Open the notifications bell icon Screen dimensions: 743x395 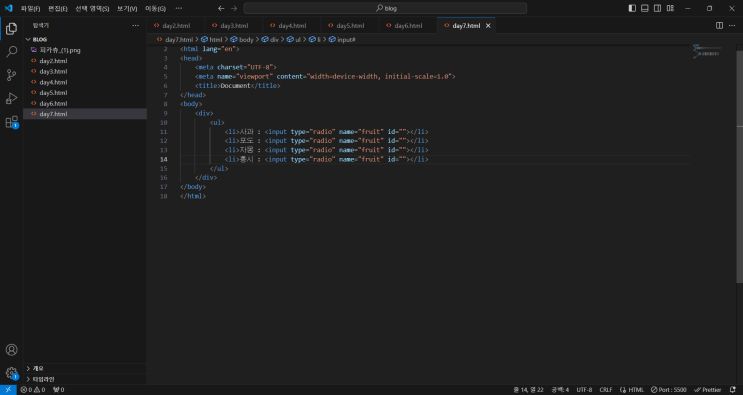[733, 390]
